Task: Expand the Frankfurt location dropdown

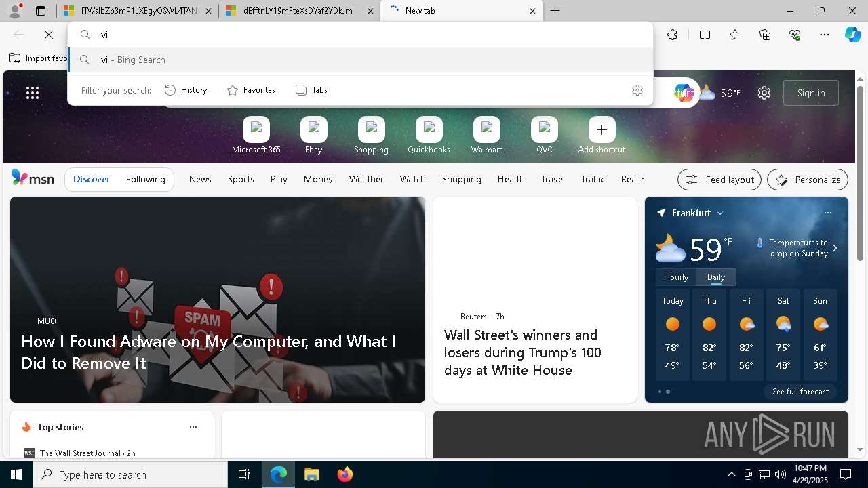Action: [720, 213]
